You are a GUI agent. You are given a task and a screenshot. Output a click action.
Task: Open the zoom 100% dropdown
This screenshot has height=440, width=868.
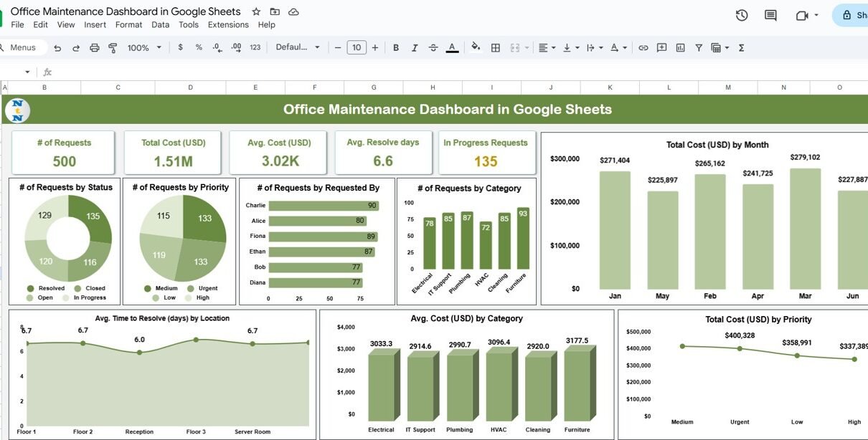tap(144, 47)
